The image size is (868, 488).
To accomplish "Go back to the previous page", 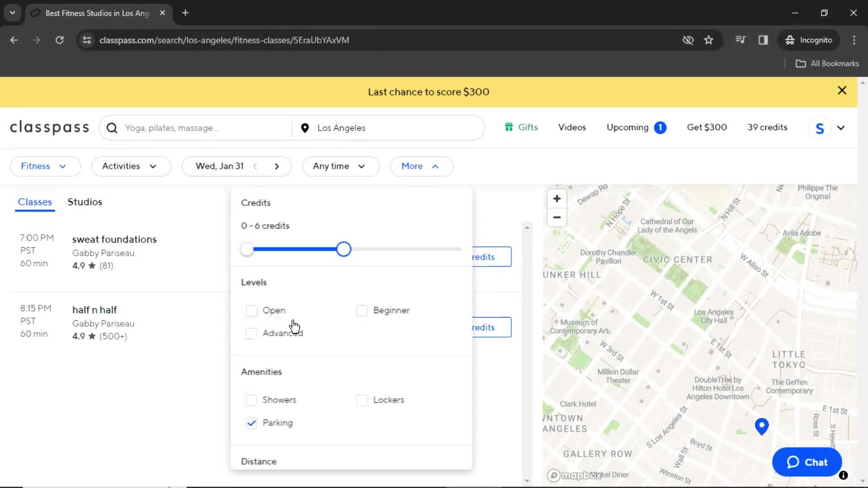I will [14, 40].
